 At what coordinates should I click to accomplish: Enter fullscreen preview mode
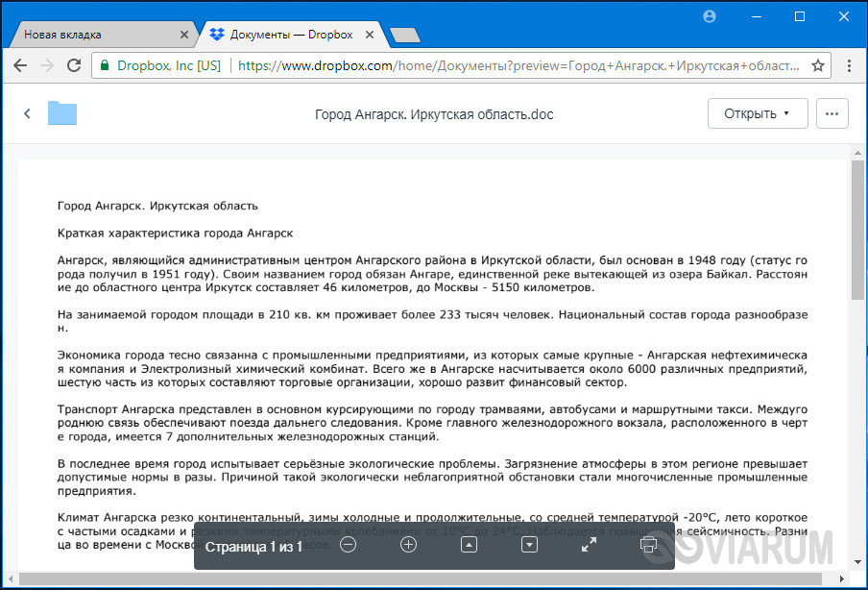[x=589, y=545]
